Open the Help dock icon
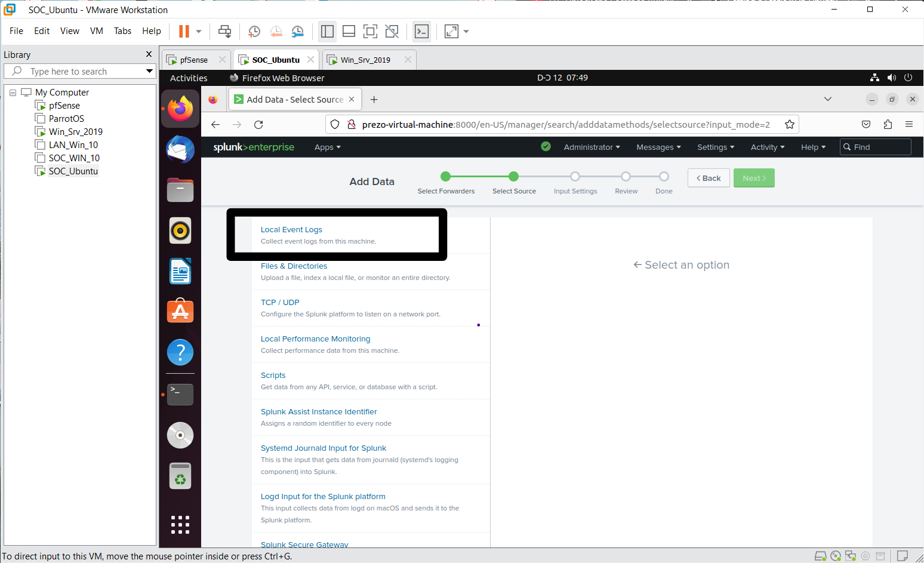The height and width of the screenshot is (563, 924). (180, 352)
